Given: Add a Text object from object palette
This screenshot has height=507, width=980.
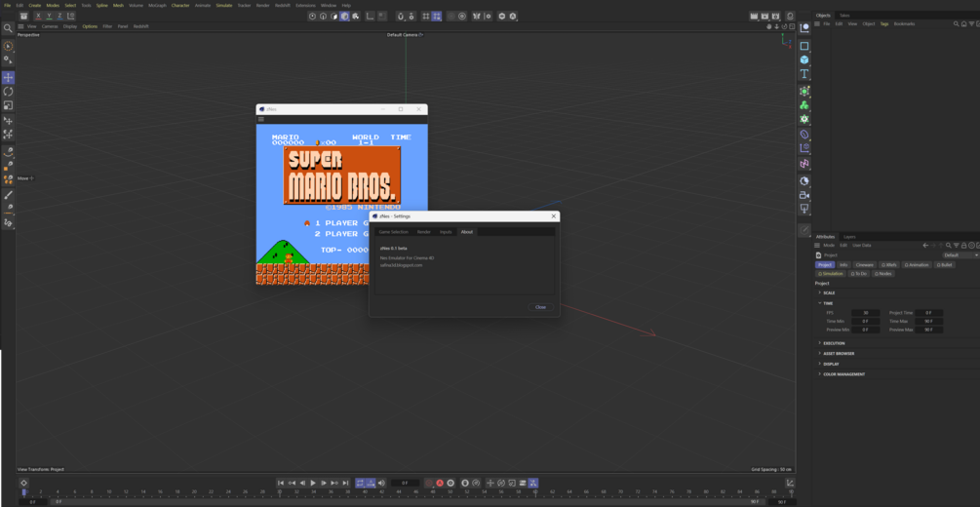Looking at the screenshot, I should (804, 74).
